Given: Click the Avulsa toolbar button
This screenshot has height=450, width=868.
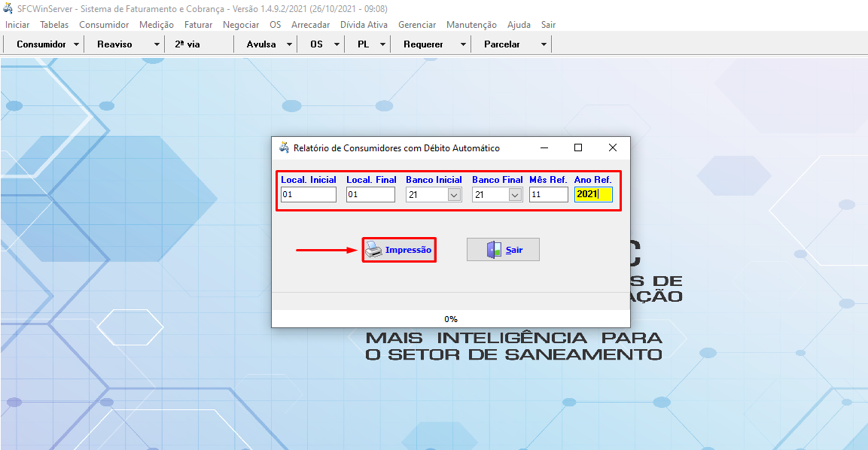Looking at the screenshot, I should [262, 44].
